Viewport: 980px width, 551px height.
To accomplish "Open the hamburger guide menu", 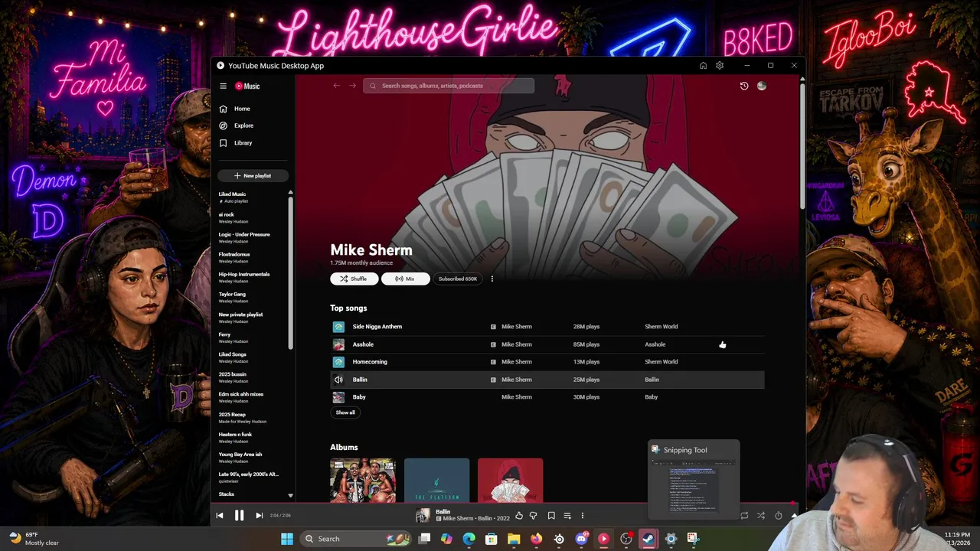I will pos(223,86).
